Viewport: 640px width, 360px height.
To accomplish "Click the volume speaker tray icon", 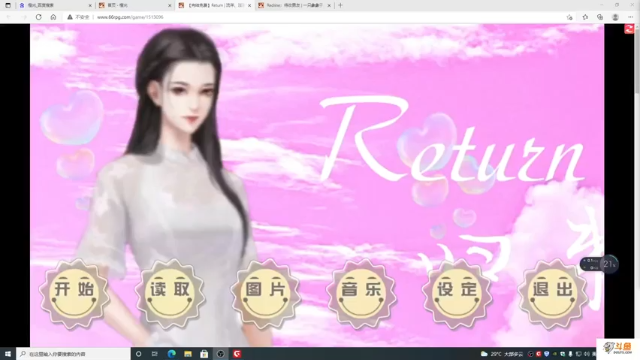I will (x=587, y=354).
